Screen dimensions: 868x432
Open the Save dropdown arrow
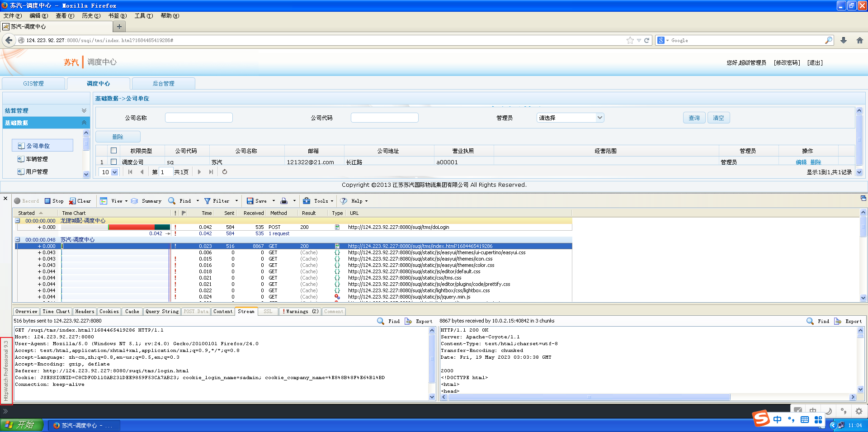point(274,201)
